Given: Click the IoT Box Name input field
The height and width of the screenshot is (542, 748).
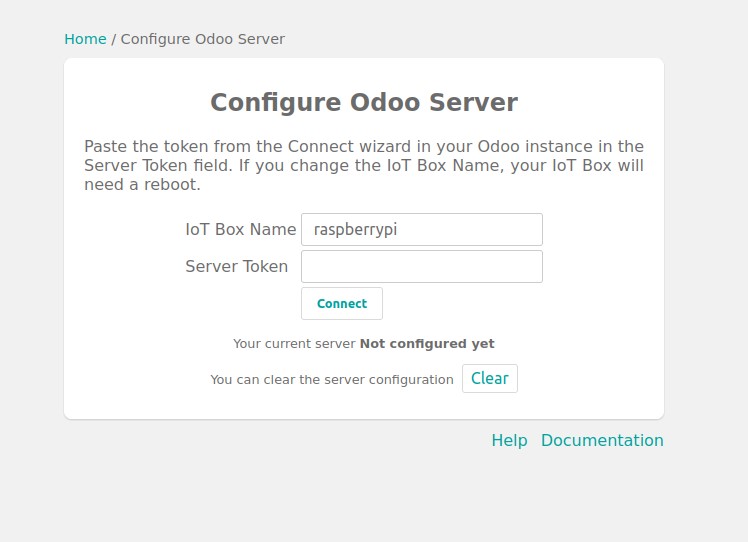Looking at the screenshot, I should [x=422, y=229].
